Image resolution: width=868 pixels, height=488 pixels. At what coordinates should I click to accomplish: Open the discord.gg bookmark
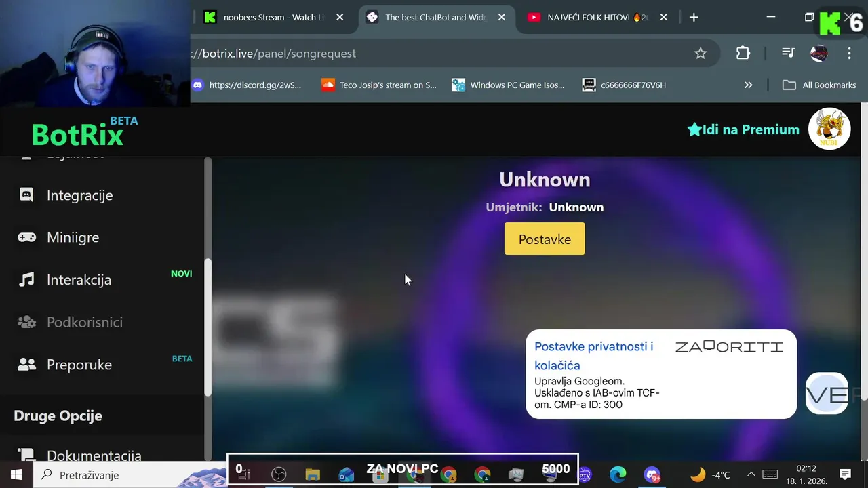(x=246, y=85)
